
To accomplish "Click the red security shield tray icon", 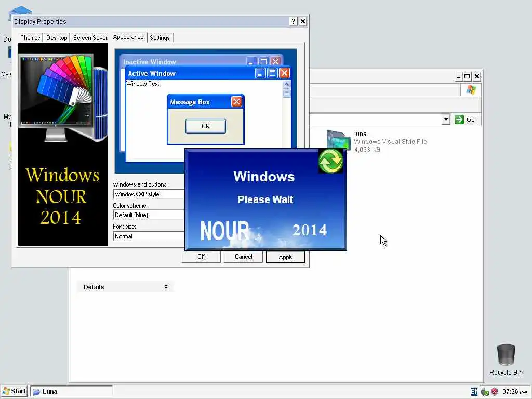I will (495, 392).
